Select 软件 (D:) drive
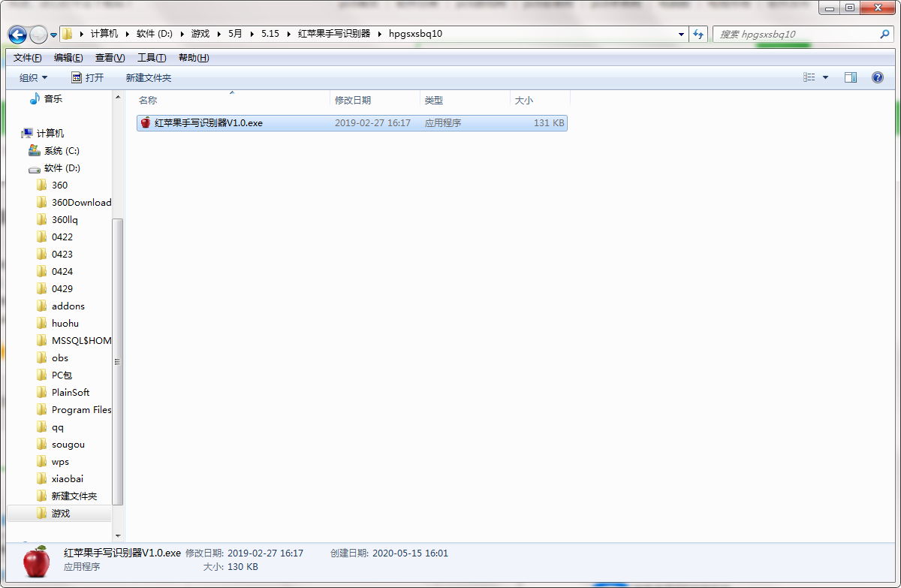The image size is (901, 588). [x=62, y=167]
